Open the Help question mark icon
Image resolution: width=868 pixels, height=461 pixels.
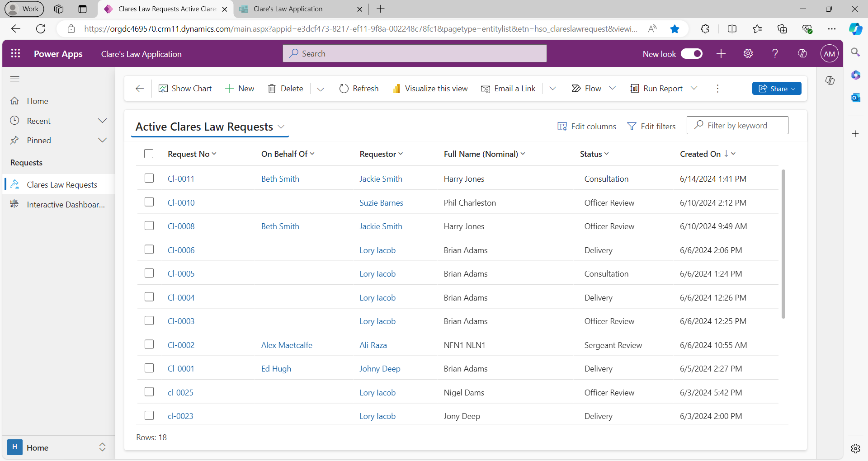tap(775, 53)
